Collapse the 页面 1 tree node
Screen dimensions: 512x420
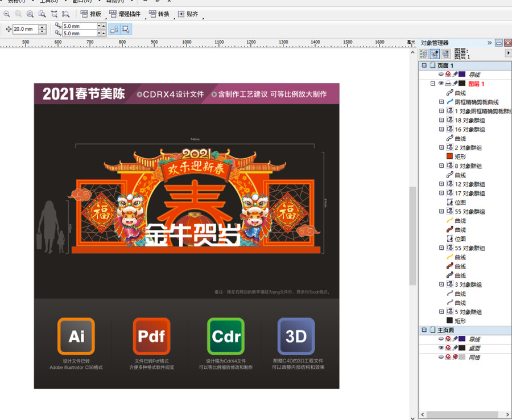point(424,65)
